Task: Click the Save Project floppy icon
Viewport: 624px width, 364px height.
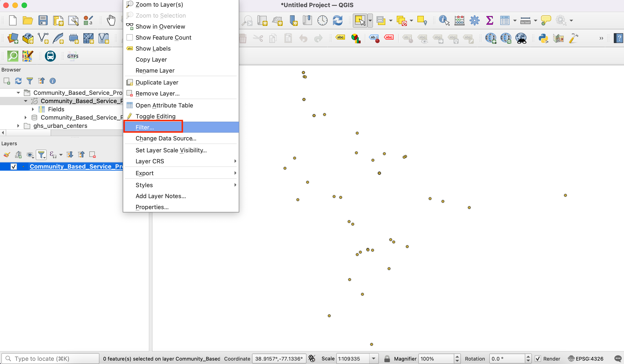Action: click(x=43, y=20)
